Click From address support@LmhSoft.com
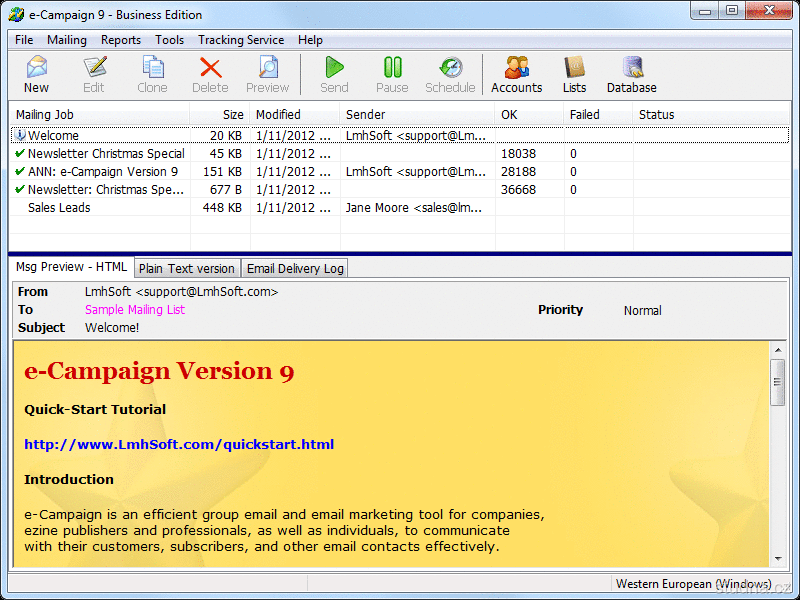800x600 pixels. pos(182,292)
